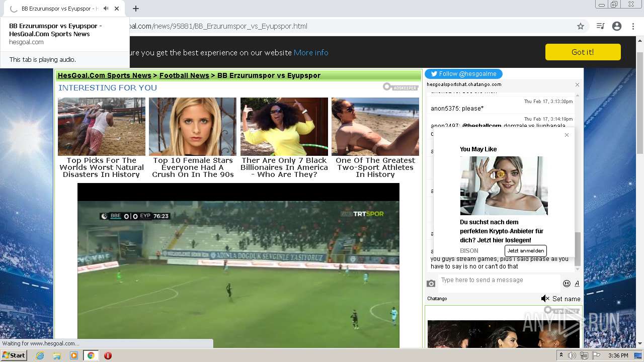Open the Action Center flag icon
Screen dimensions: 644x362
596,355
